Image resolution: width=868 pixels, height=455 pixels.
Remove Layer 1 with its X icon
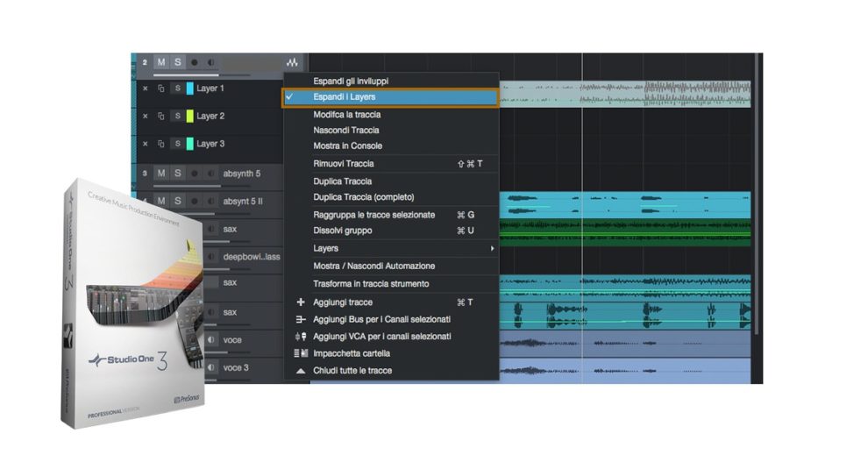(146, 89)
